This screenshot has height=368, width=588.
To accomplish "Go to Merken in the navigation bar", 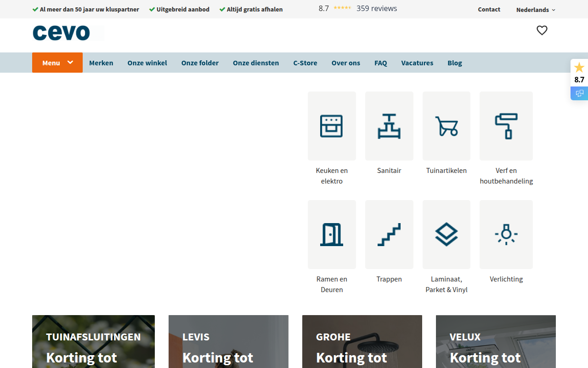I will coord(101,63).
